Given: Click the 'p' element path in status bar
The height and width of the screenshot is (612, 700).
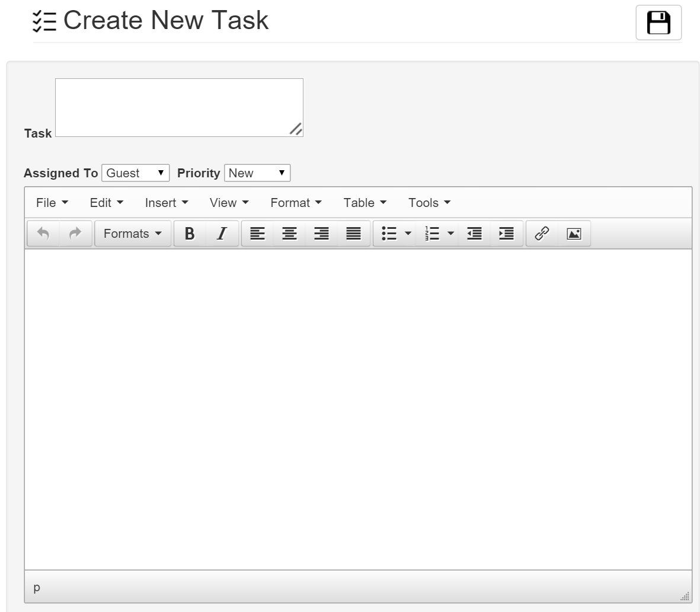Looking at the screenshot, I should 37,588.
